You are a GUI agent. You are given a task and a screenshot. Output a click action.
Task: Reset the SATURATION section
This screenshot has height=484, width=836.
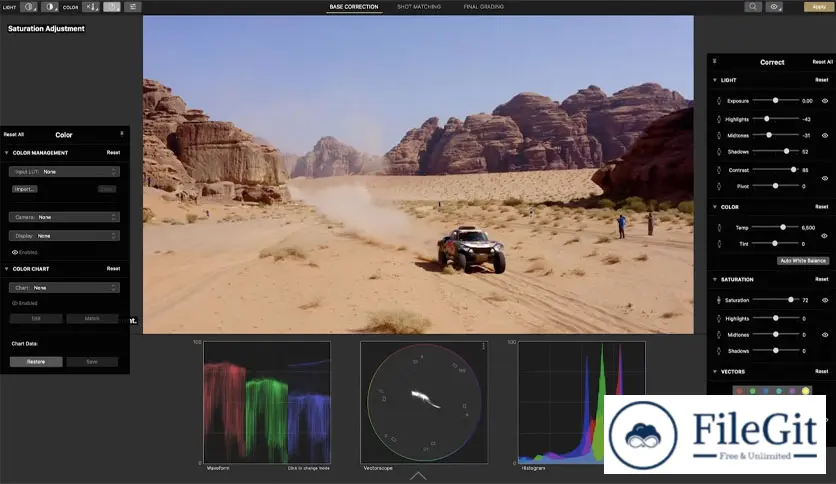pyautogui.click(x=822, y=279)
